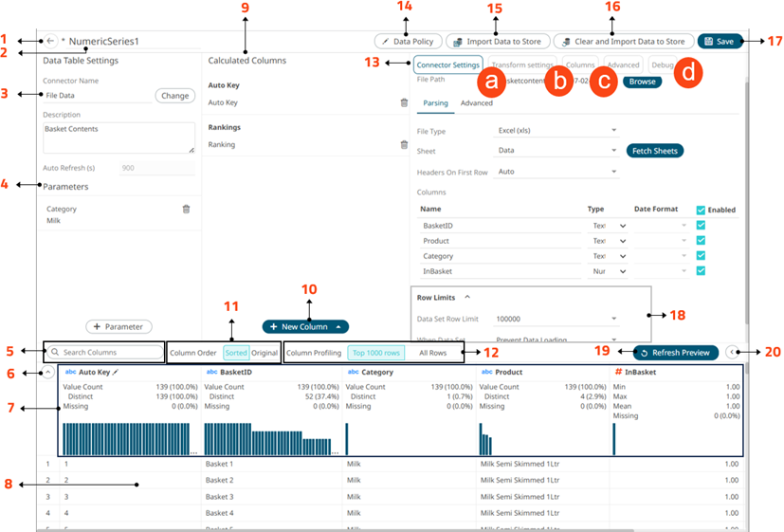Disable the Product column checkbox
This screenshot has height=532, width=784.
[x=701, y=241]
